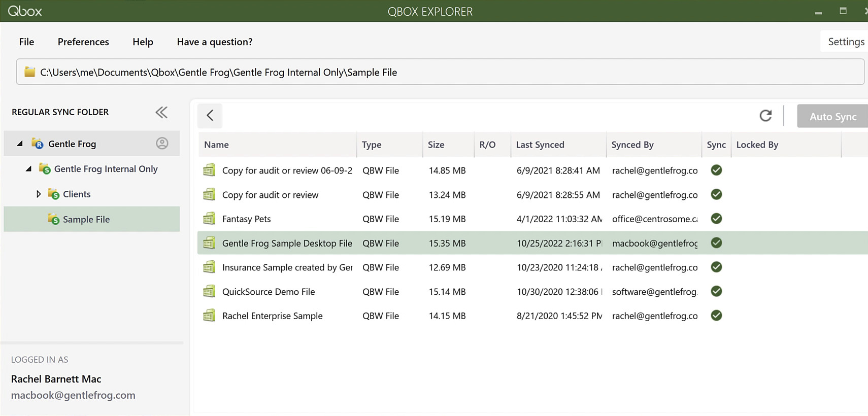The height and width of the screenshot is (416, 868).
Task: Click the Rachel Barnett Mac user name
Action: [x=56, y=379]
